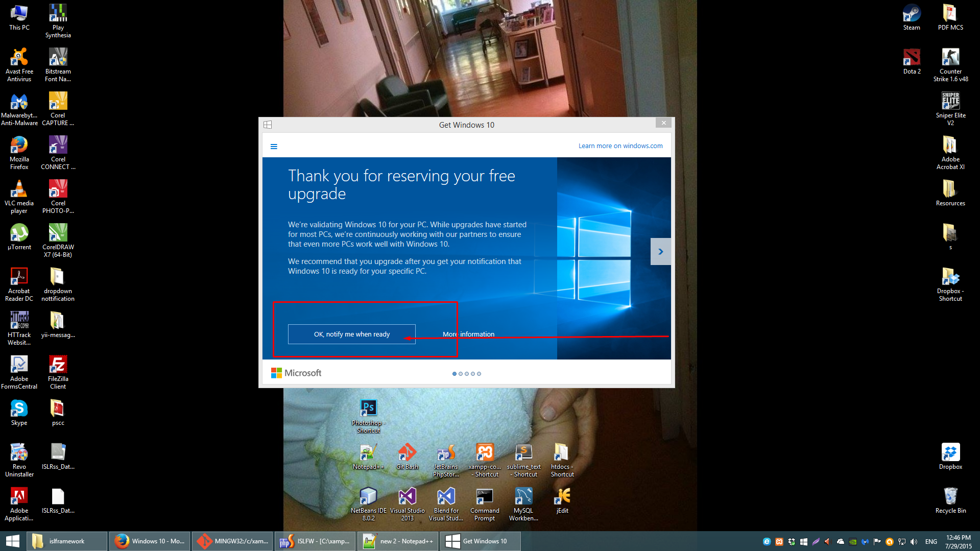Open the Windows Start button
Image resolution: width=980 pixels, height=551 pixels.
tap(13, 541)
